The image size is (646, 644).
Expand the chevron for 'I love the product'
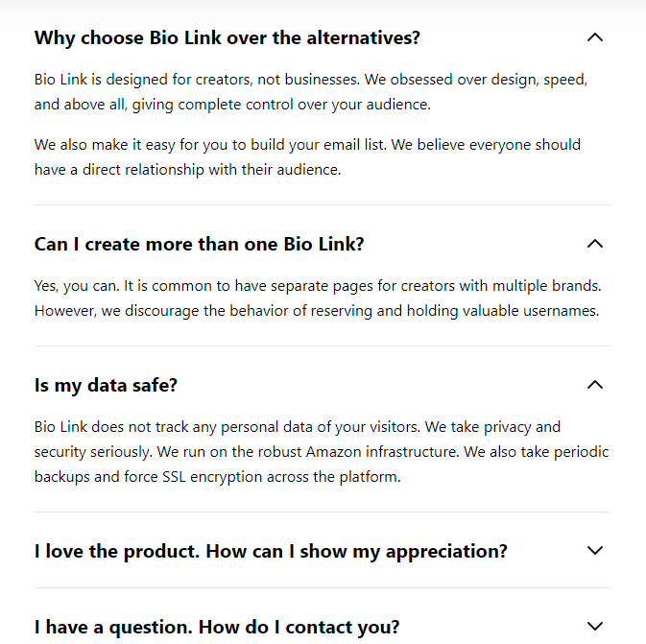[595, 551]
